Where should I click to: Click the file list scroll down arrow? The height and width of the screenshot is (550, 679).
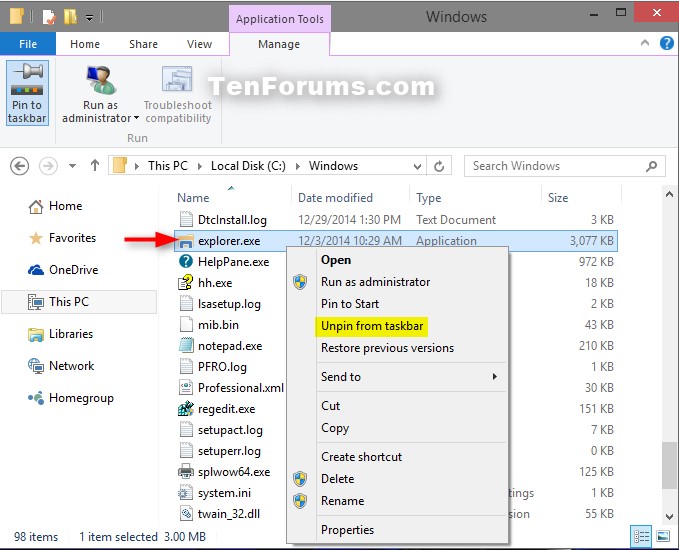(669, 516)
